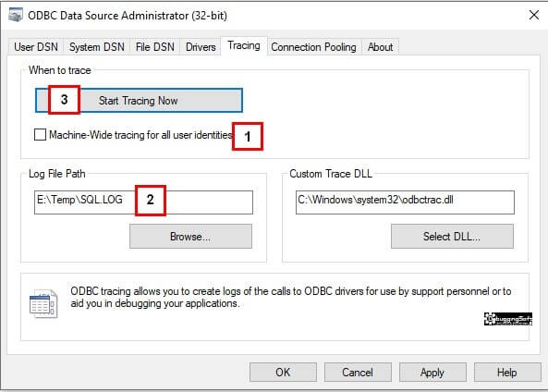Select the File DSN tab

coord(155,47)
